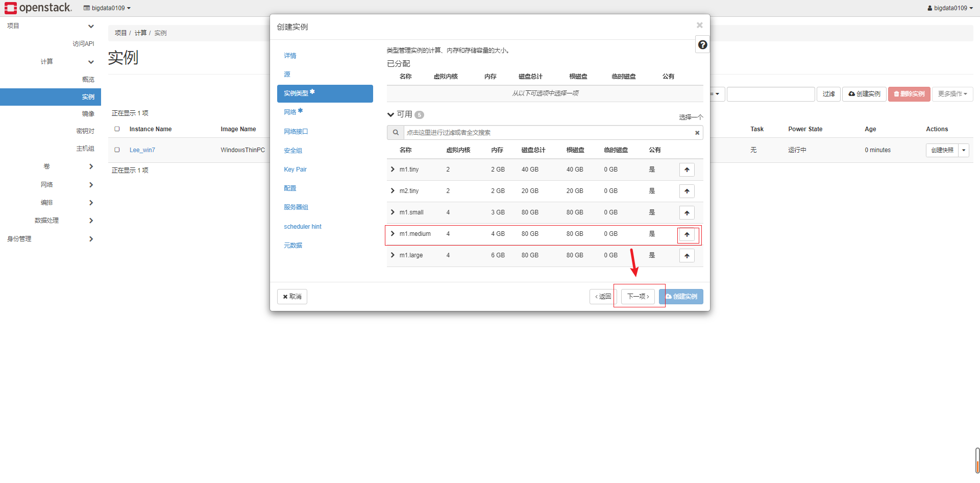The height and width of the screenshot is (483, 980).
Task: Expand m1.medium flavor details
Action: click(393, 233)
